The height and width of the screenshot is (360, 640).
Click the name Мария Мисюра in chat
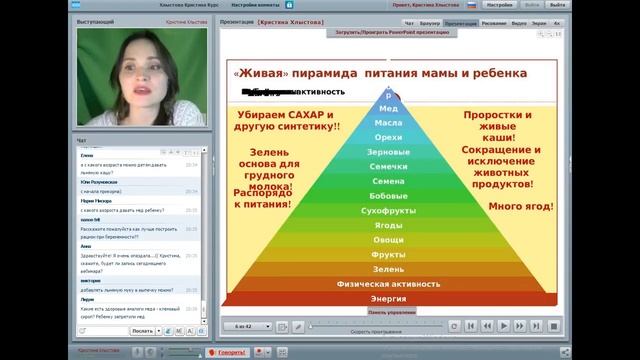point(96,201)
